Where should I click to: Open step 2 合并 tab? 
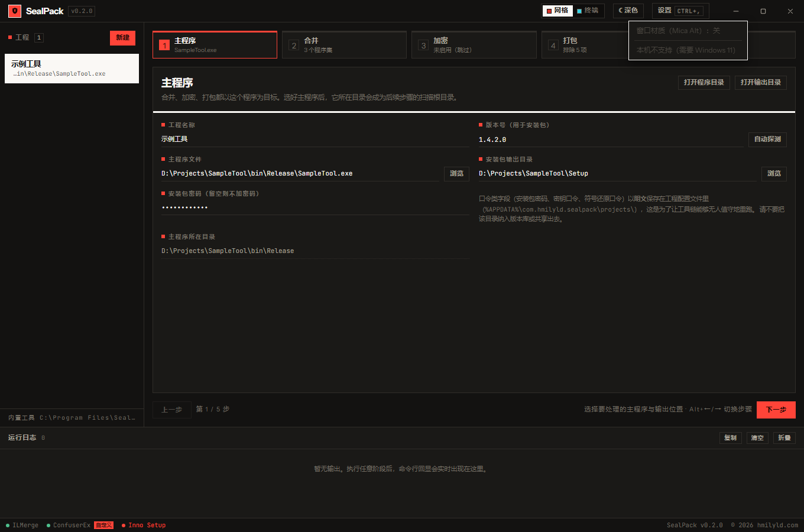pos(344,45)
